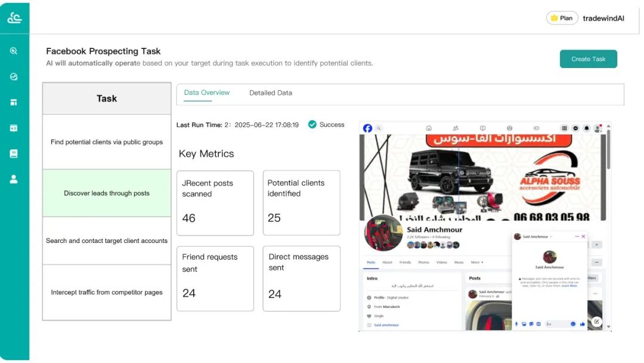644x363 pixels.
Task: Open the analytics chart icon in sidebar
Action: tap(14, 77)
